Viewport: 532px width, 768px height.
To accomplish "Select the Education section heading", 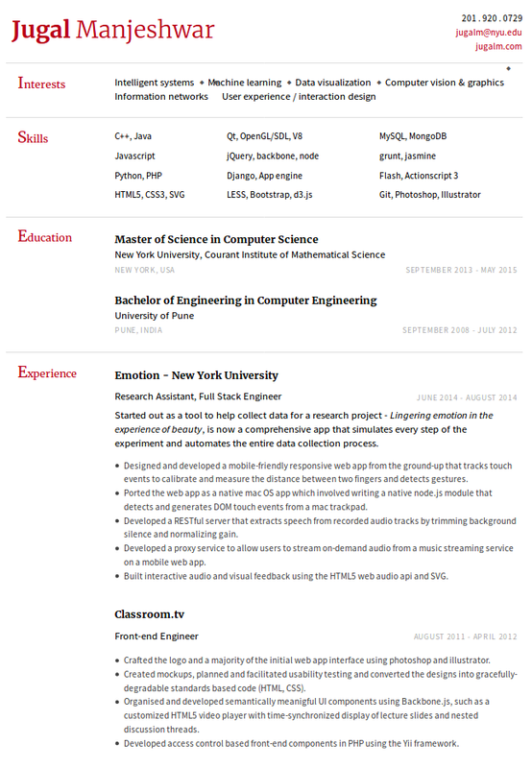I will 44,236.
